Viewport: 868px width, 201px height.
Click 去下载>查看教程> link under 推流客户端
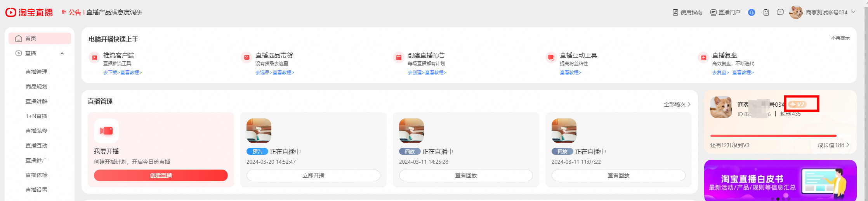[123, 73]
